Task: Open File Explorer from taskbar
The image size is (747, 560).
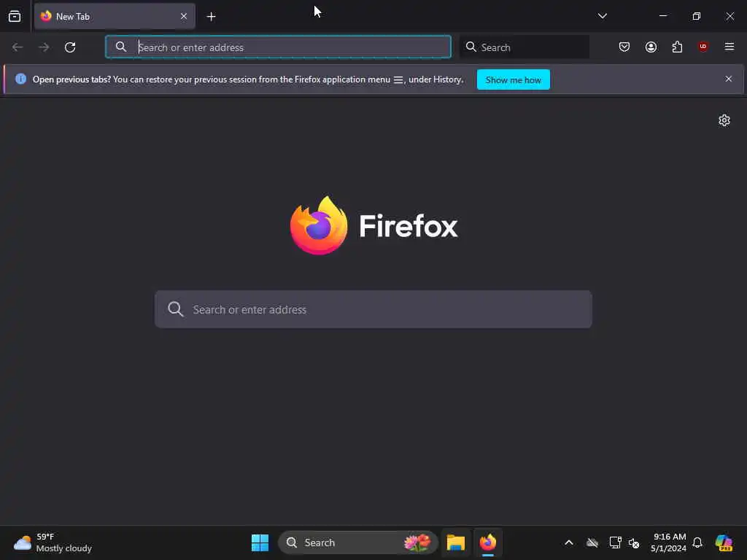Action: click(x=455, y=542)
